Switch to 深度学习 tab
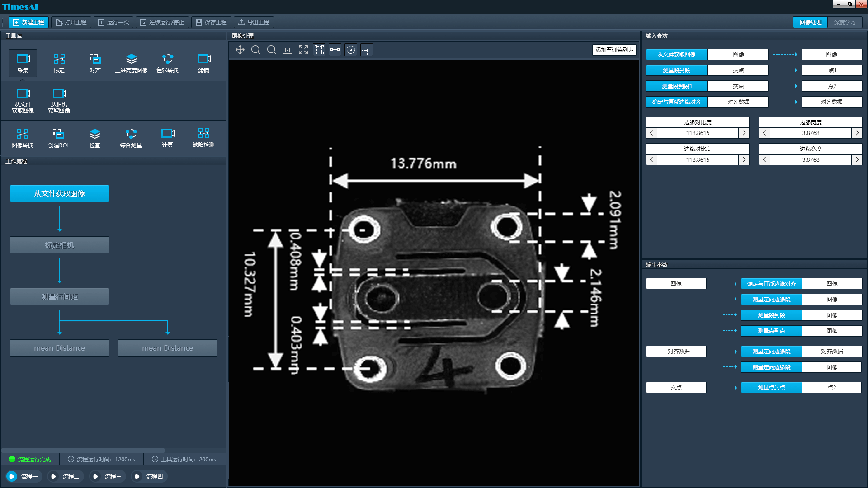The height and width of the screenshot is (488, 868). [x=844, y=22]
